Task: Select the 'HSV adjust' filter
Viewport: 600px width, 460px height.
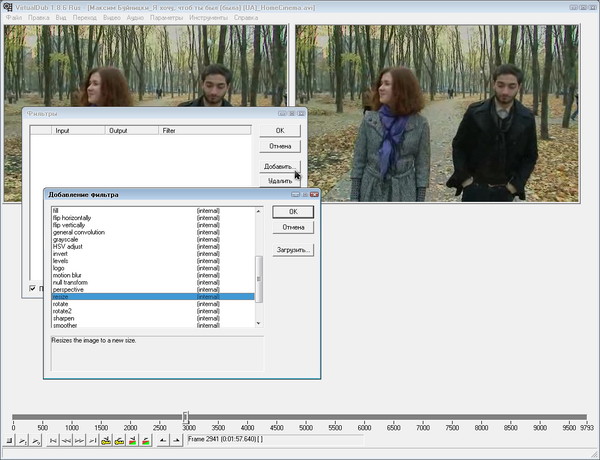Action: (x=153, y=246)
